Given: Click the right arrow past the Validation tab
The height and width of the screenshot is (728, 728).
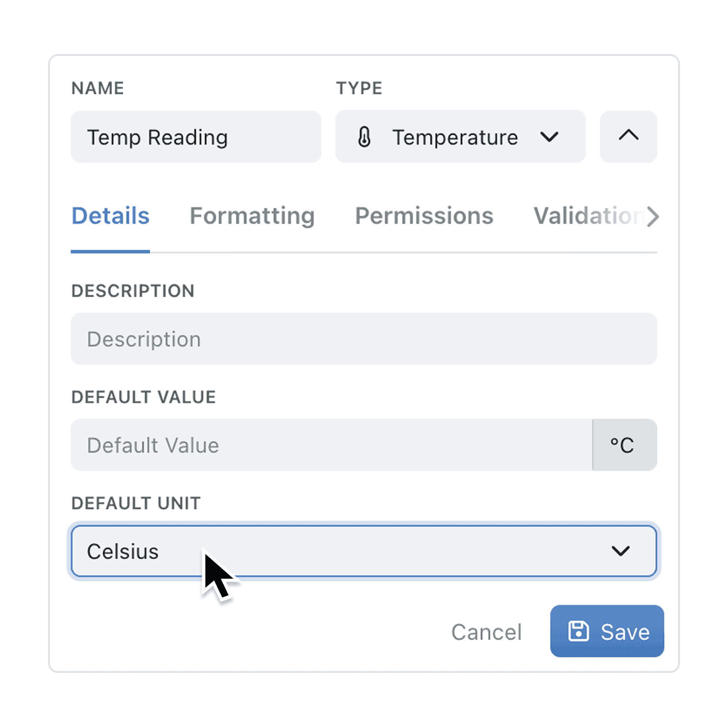Looking at the screenshot, I should click(x=653, y=217).
